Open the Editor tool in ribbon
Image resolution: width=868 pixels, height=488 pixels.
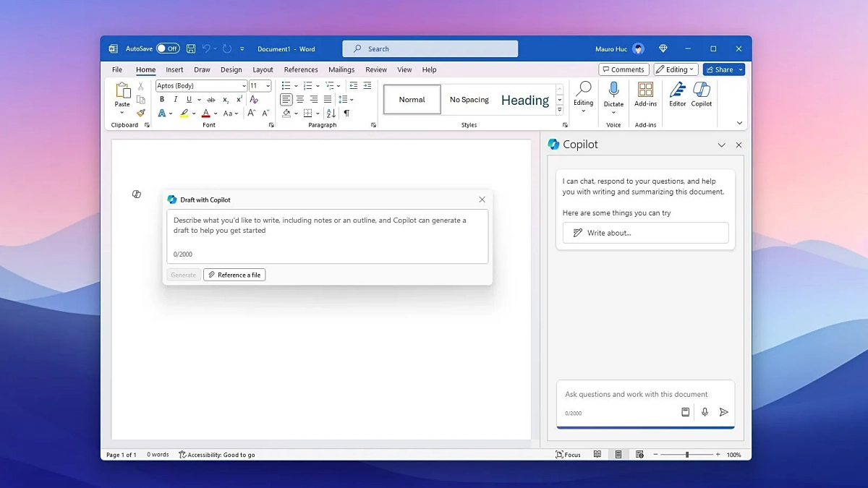pyautogui.click(x=677, y=90)
